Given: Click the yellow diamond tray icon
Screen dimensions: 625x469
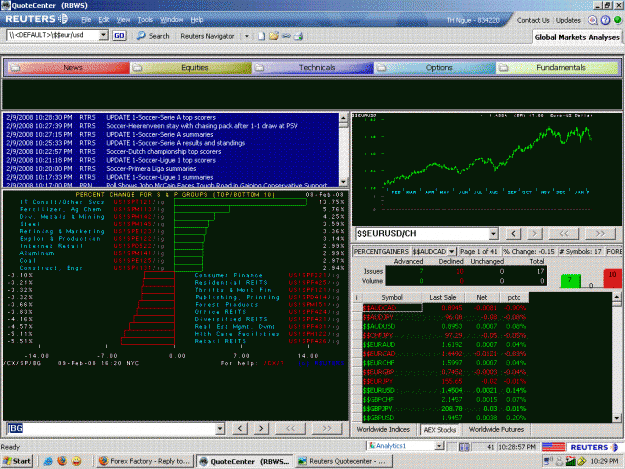Looking at the screenshot, I should click(581, 461).
